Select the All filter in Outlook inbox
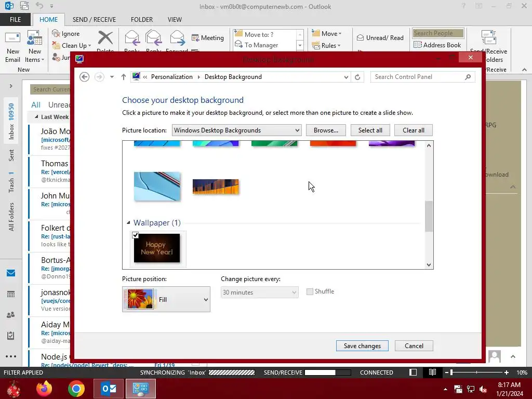Image resolution: width=532 pixels, height=399 pixels. pos(36,105)
